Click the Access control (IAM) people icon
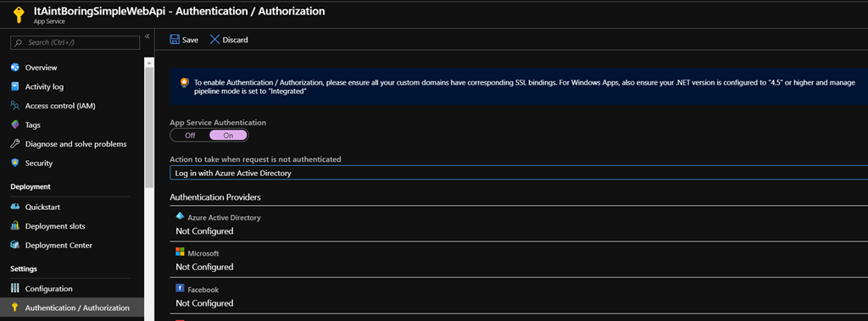 [x=15, y=106]
